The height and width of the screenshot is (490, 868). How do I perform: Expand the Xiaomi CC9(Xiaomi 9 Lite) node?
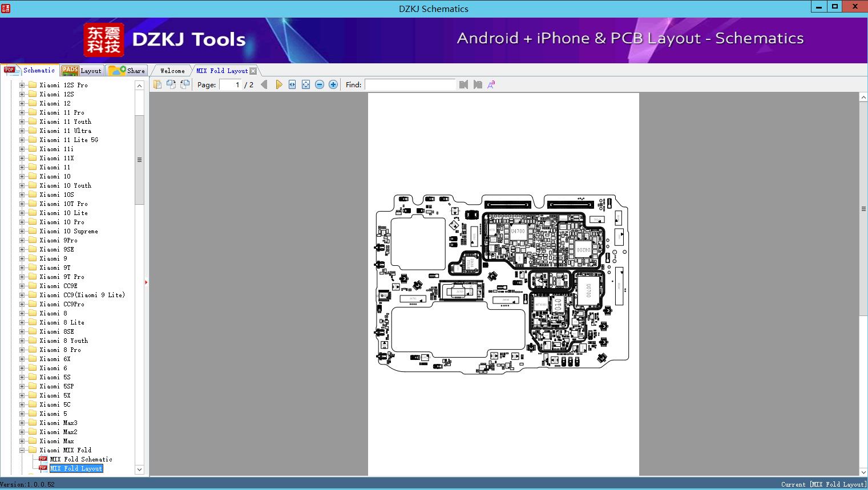point(22,295)
